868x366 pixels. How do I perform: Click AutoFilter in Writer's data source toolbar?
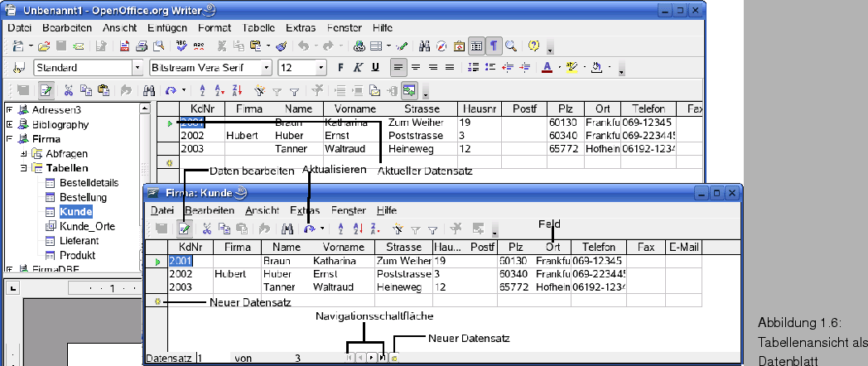(260, 89)
